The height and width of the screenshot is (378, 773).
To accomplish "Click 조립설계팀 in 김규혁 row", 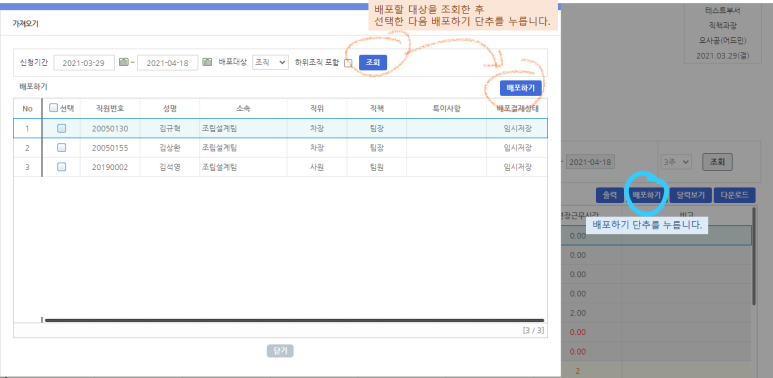I will (219, 129).
